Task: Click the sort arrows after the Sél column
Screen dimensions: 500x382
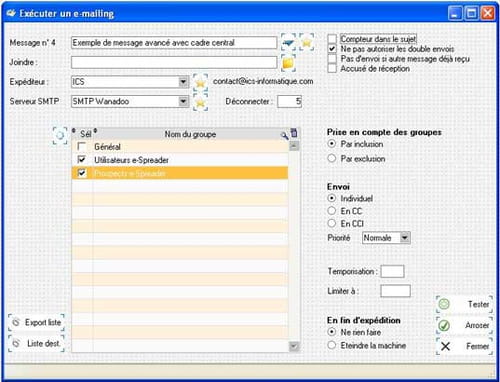Action: (95, 131)
